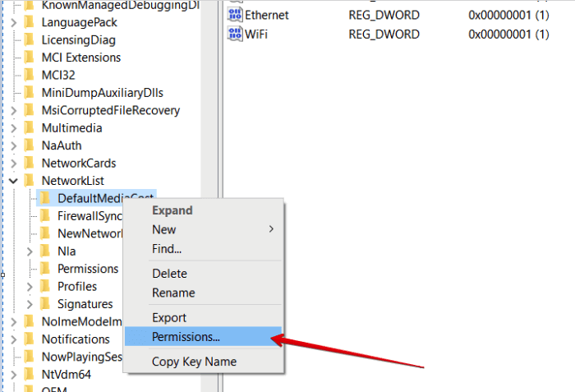This screenshot has height=392, width=575.
Task: Choose Copy Key Name
Action: 204,362
